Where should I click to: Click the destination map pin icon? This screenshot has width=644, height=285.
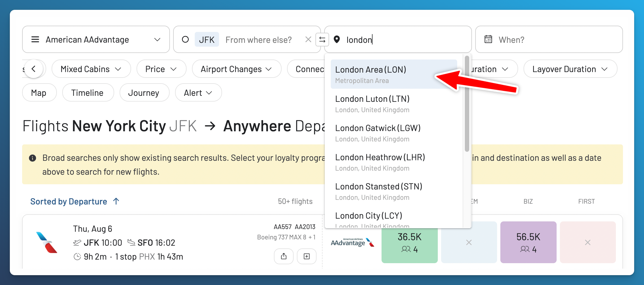pyautogui.click(x=337, y=40)
